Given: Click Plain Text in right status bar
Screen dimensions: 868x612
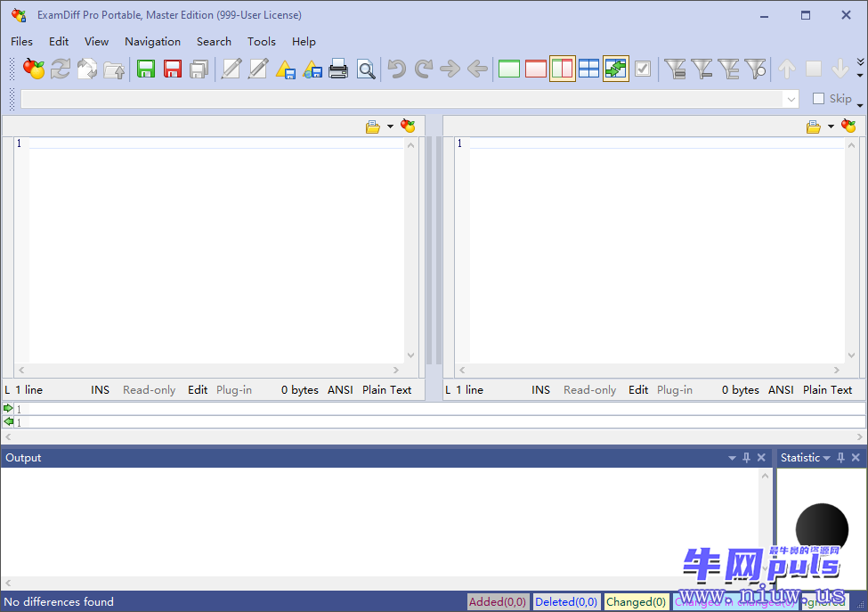Looking at the screenshot, I should click(x=828, y=390).
